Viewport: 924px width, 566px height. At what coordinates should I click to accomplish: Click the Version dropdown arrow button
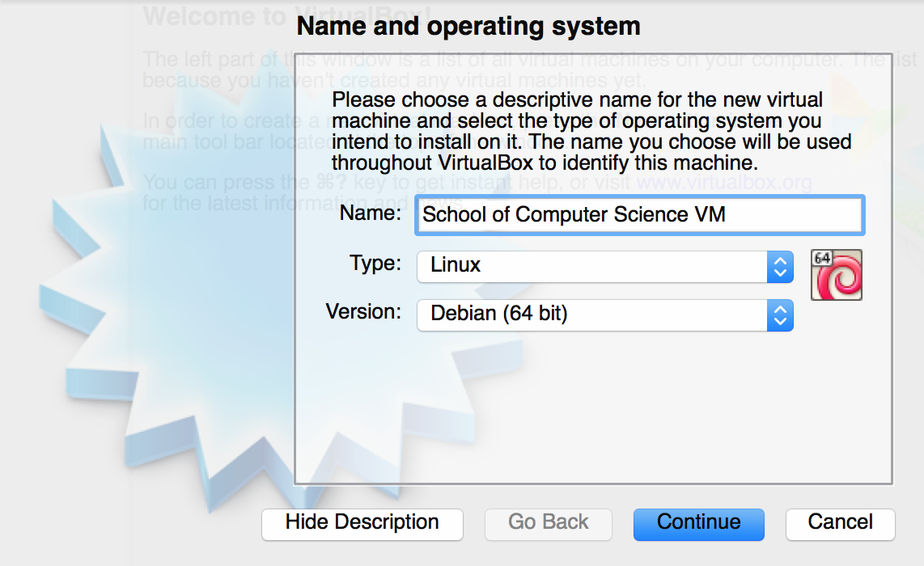click(x=780, y=315)
